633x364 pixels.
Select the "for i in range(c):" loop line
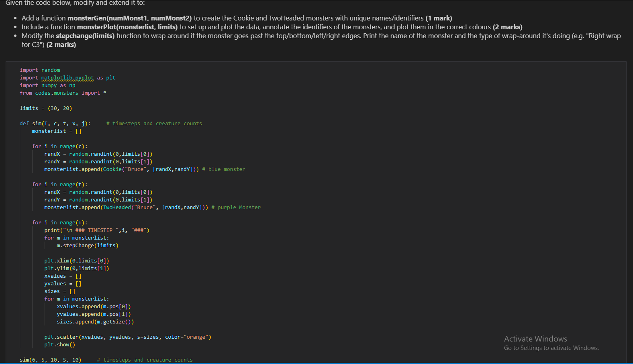tap(60, 146)
